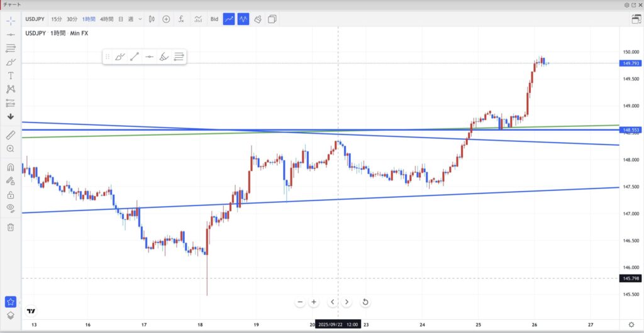This screenshot has height=333, width=644.
Task: Click the USDJPY symbol button
Action: pos(35,19)
